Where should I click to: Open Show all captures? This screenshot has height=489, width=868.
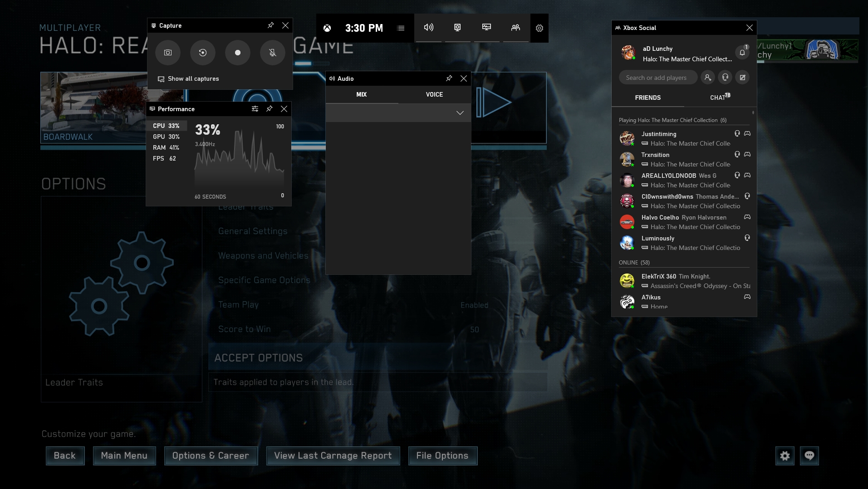(x=188, y=79)
